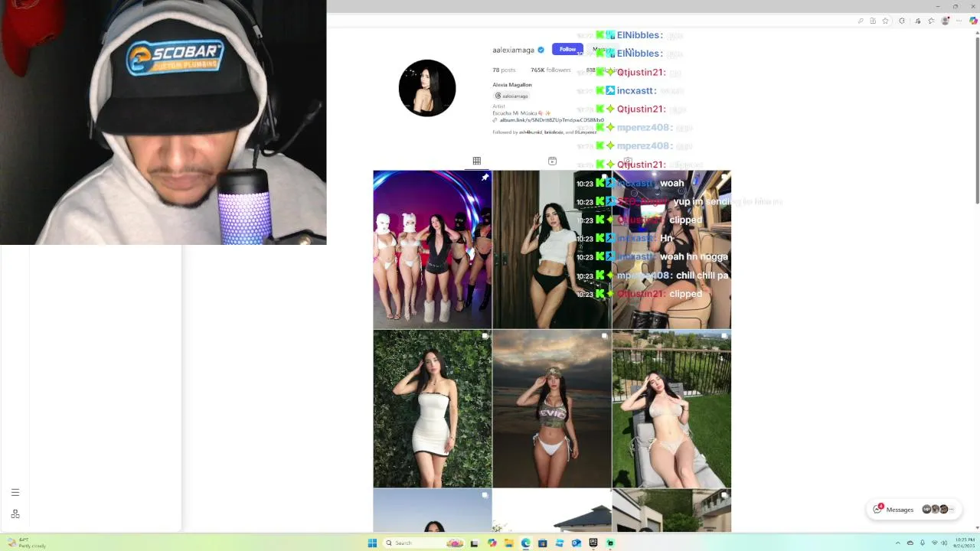Open lounge chair on lawn post

pos(671,409)
